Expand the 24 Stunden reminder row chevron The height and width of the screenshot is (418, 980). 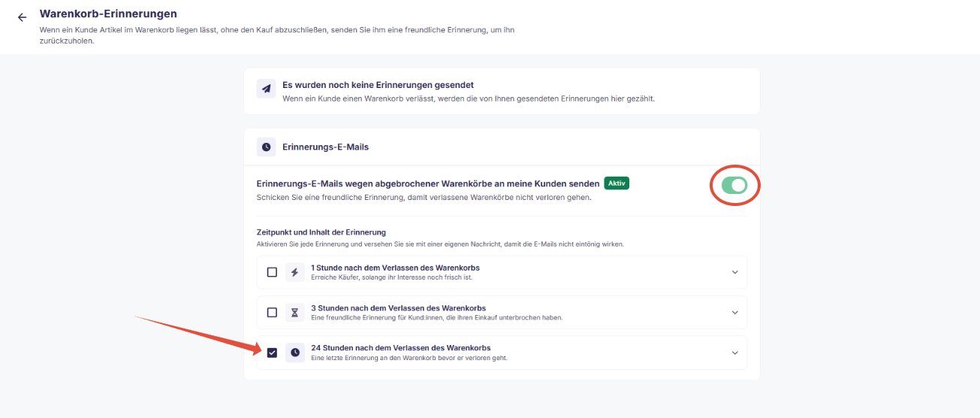tap(735, 353)
